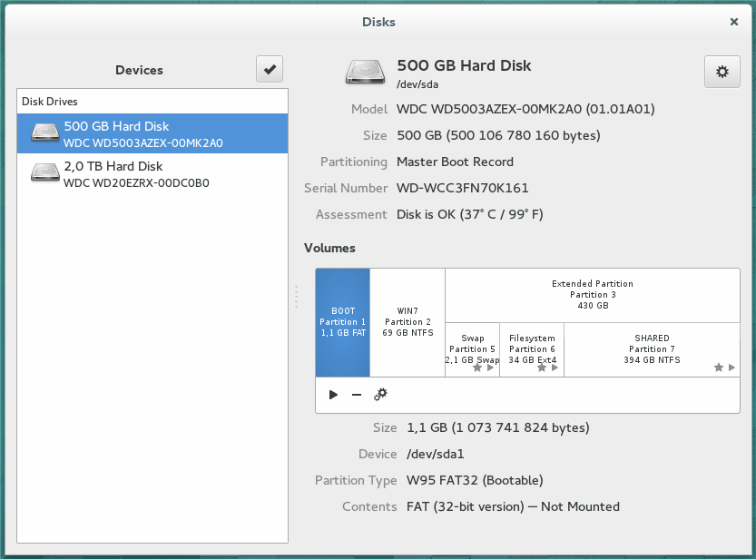Click the model value WDC WD5003AZEX-00MK2A0
This screenshot has width=756, height=559.
[x=525, y=109]
